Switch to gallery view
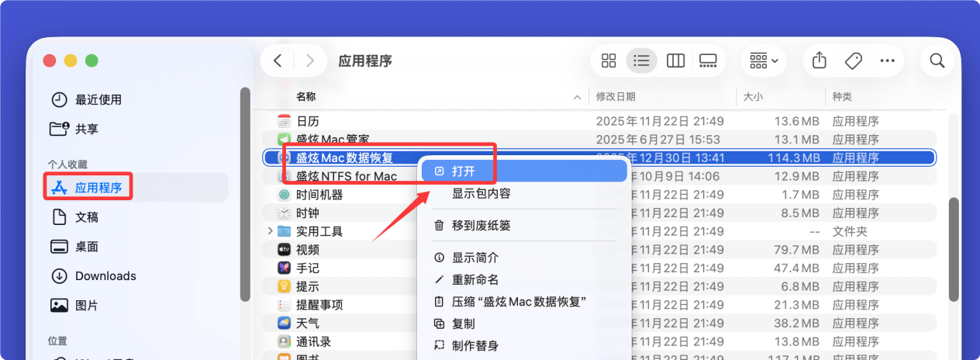This screenshot has width=980, height=360. tap(708, 61)
